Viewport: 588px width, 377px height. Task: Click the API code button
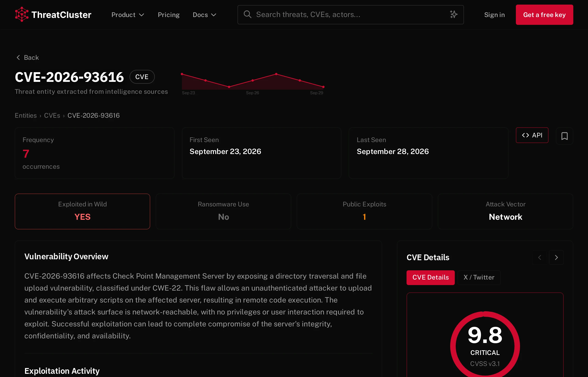[x=532, y=135]
